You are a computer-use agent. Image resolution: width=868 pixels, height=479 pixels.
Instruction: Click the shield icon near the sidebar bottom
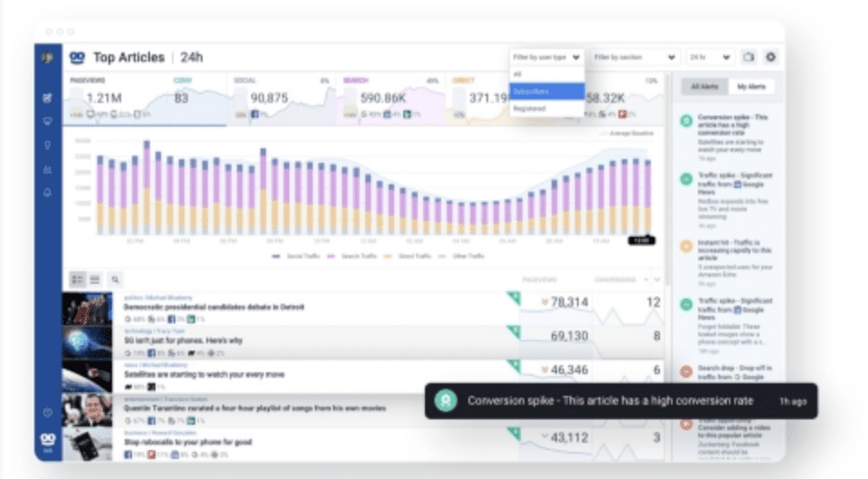click(48, 413)
